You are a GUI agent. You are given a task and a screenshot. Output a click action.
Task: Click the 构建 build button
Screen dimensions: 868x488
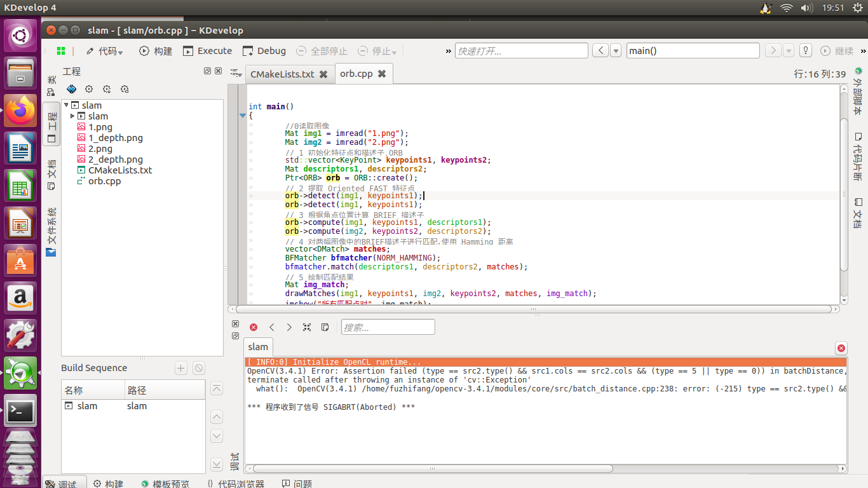pyautogui.click(x=156, y=51)
